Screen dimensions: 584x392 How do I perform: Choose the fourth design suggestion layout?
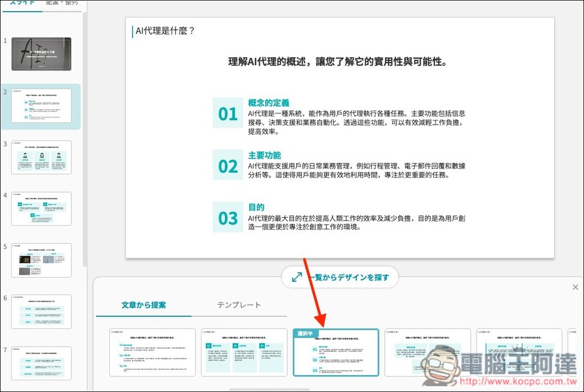pyautogui.click(x=427, y=352)
